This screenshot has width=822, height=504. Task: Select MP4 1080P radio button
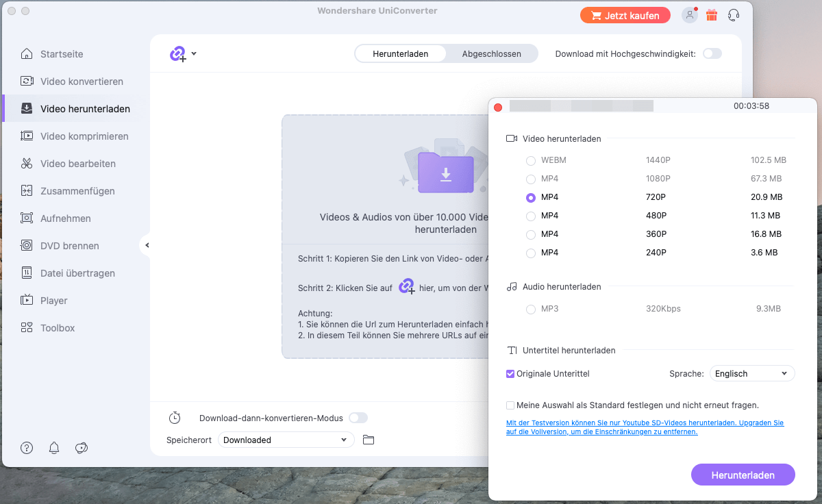531,179
